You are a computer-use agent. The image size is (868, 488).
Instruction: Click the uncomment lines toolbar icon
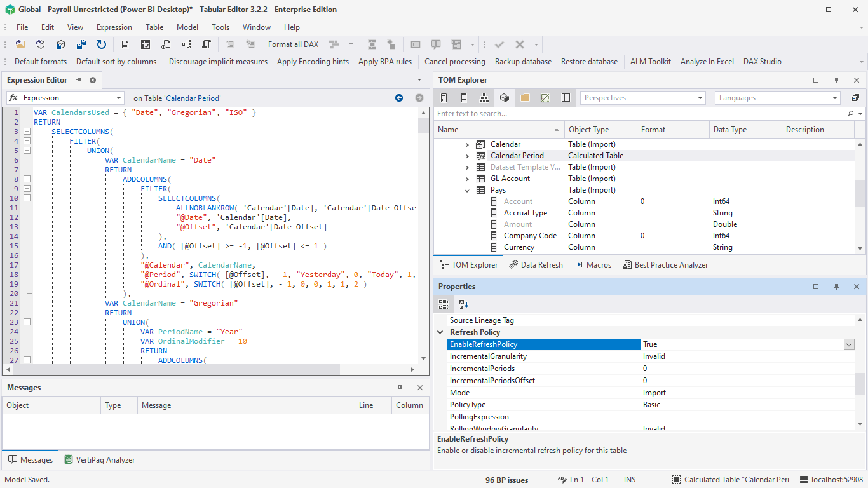[x=250, y=44]
